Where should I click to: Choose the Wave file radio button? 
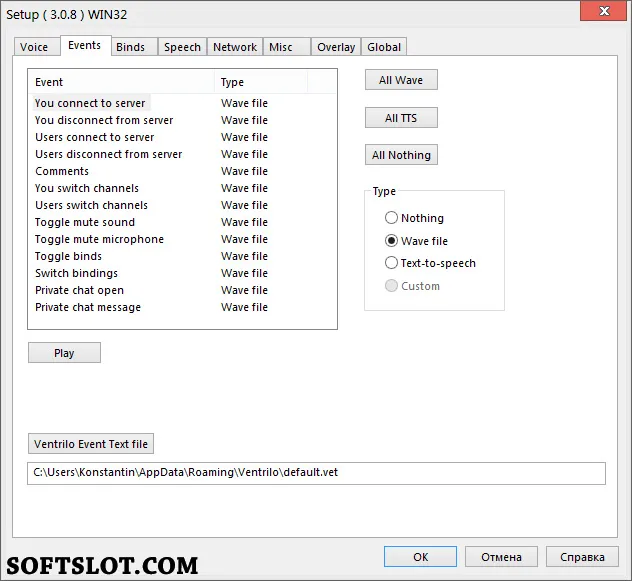coord(416,241)
